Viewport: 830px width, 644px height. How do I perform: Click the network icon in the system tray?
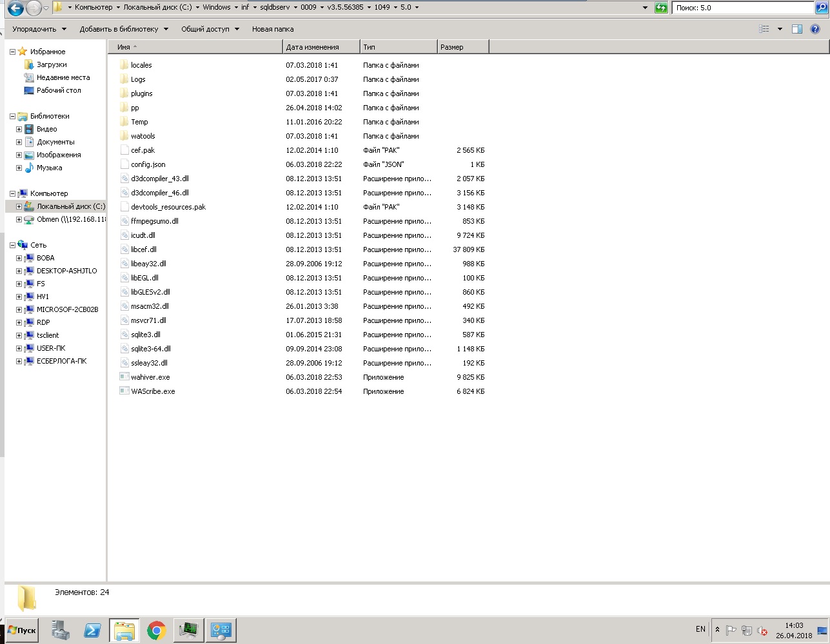point(747,630)
